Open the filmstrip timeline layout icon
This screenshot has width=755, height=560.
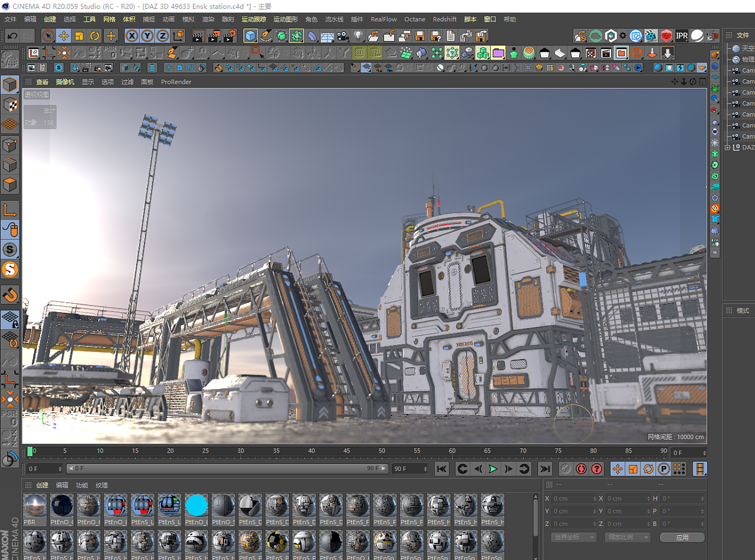click(x=700, y=469)
